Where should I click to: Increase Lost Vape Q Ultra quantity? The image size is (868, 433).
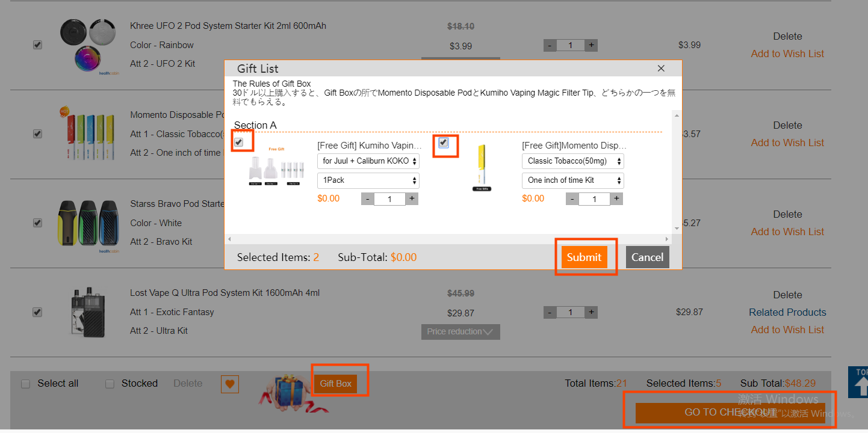592,313
